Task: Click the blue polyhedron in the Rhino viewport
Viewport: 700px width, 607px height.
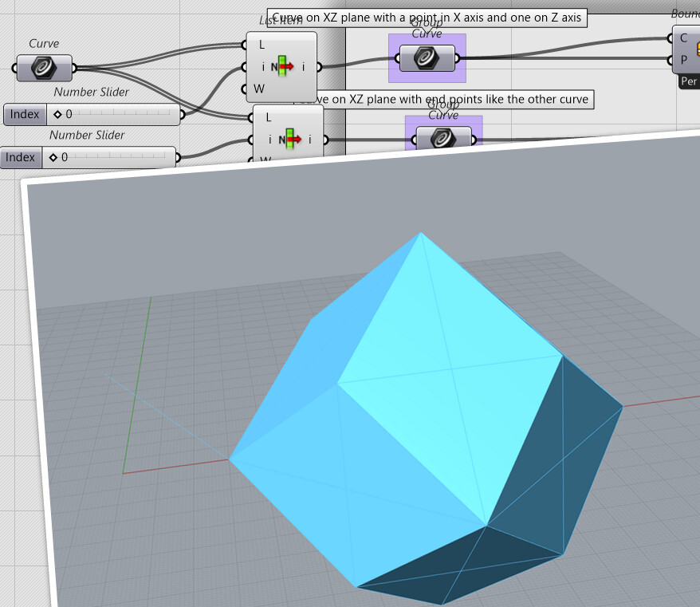Action: point(415,399)
